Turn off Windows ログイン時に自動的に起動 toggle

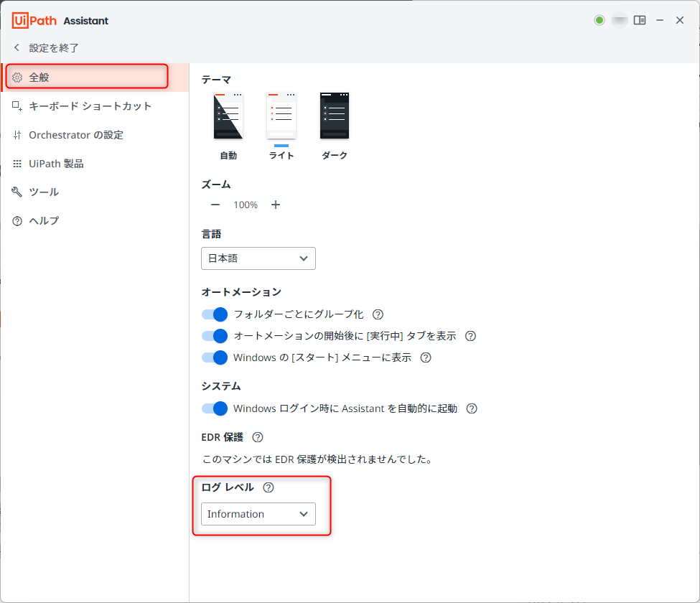(x=215, y=408)
